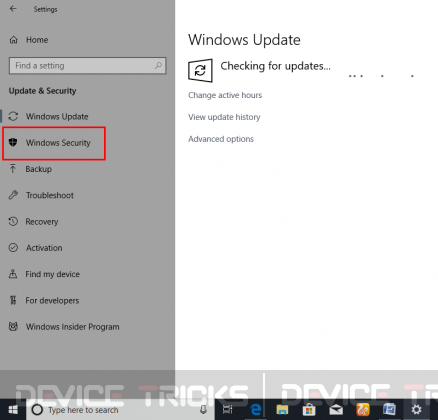Click the update refresh icon

200,71
